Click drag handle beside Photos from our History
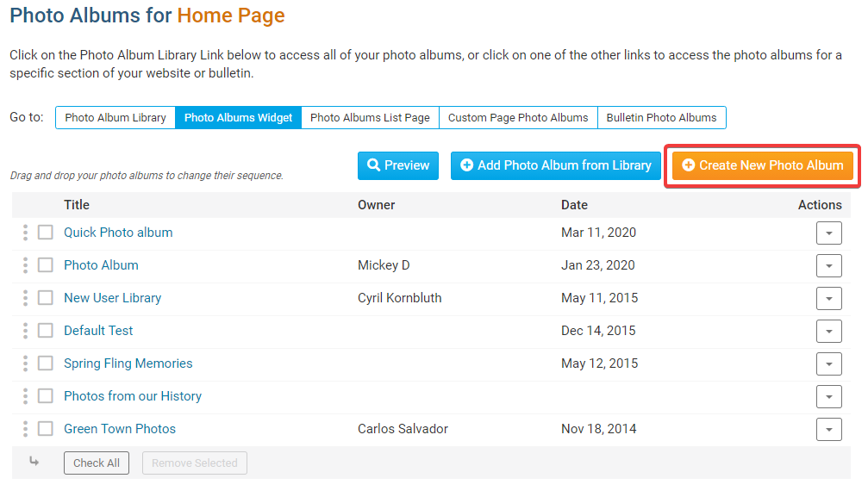This screenshot has height=497, width=868. click(x=25, y=396)
